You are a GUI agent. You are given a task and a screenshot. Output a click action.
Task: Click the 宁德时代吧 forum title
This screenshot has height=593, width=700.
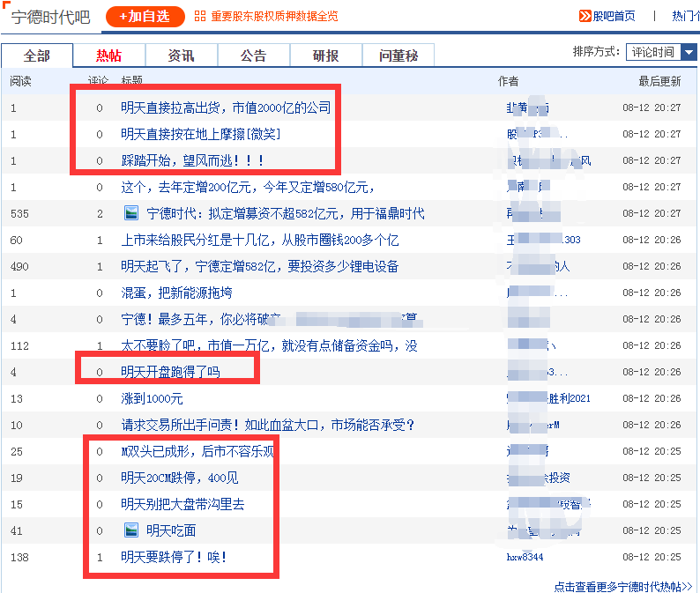pyautogui.click(x=51, y=17)
